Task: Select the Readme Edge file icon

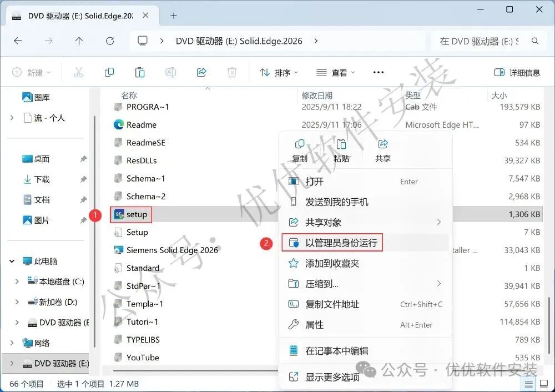Action: tap(119, 124)
